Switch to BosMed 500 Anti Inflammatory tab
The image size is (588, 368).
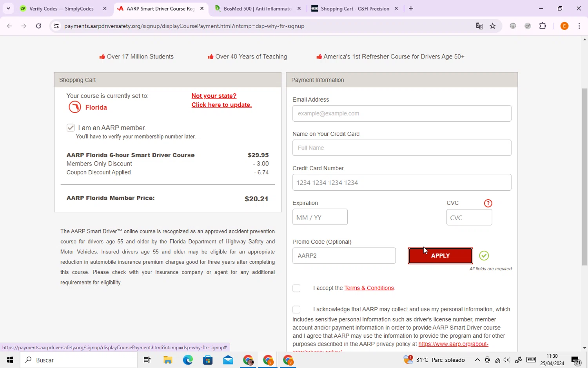tap(258, 9)
